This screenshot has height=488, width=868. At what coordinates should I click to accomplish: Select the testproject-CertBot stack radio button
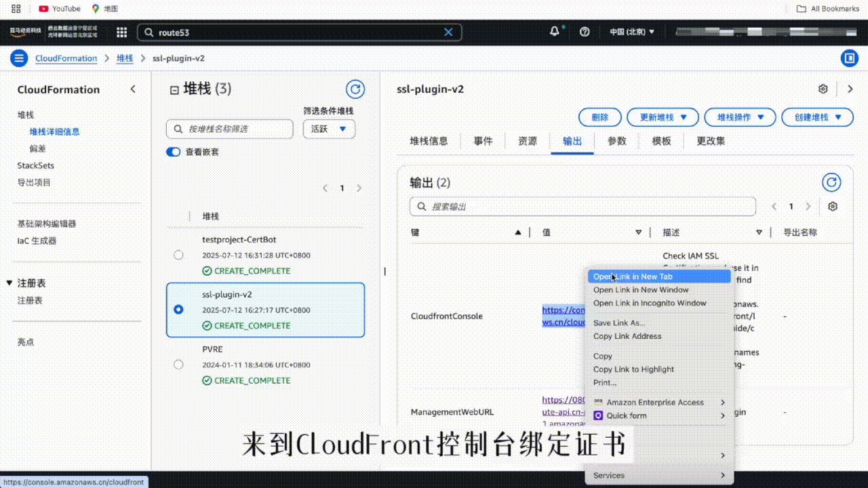point(178,255)
